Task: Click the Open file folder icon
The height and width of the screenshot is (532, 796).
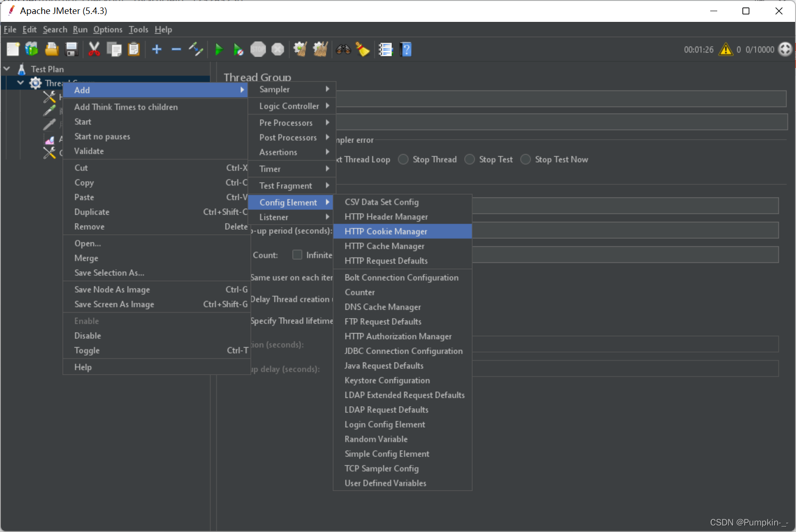Action: tap(51, 49)
